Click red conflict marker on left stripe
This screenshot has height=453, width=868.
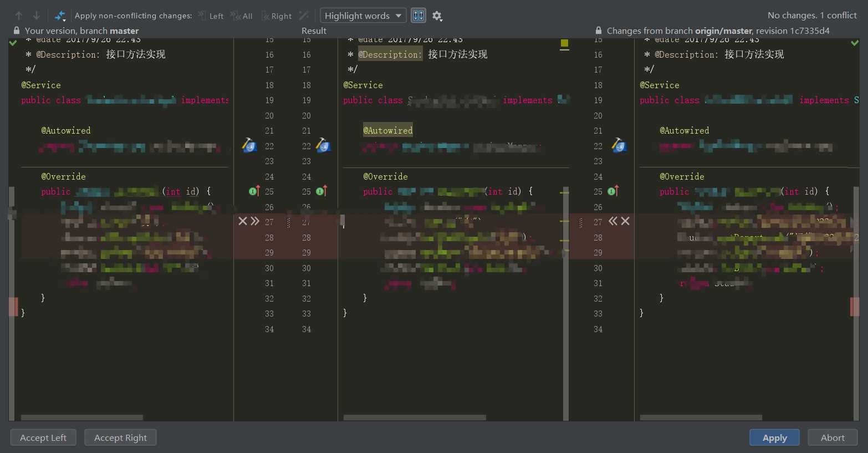13,307
